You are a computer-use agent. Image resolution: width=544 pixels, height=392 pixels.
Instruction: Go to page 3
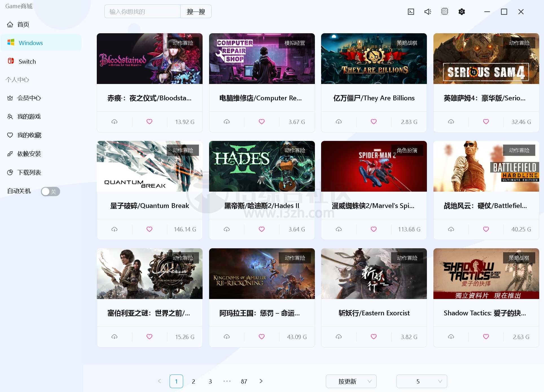pyautogui.click(x=210, y=381)
